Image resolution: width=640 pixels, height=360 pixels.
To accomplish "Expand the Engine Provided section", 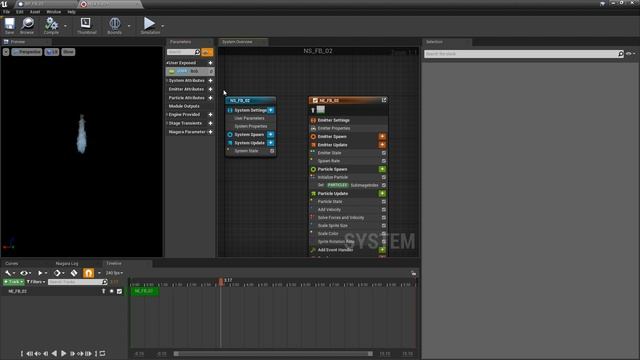I will (167, 115).
